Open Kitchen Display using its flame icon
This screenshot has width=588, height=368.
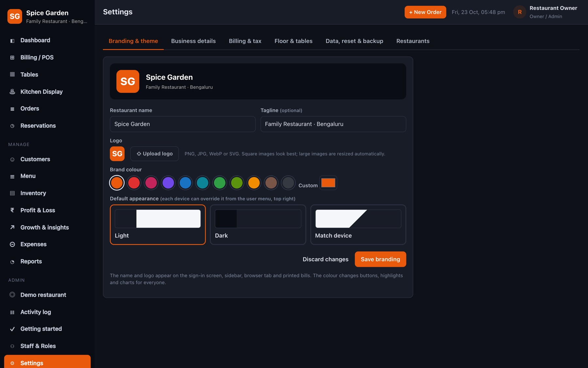[12, 92]
